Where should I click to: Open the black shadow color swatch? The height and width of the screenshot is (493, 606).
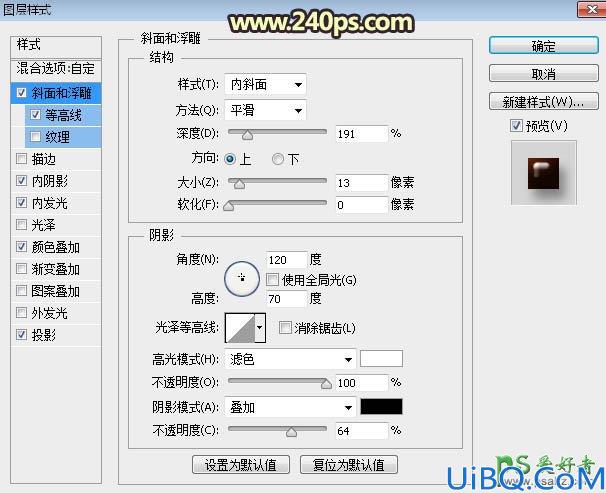[x=381, y=406]
